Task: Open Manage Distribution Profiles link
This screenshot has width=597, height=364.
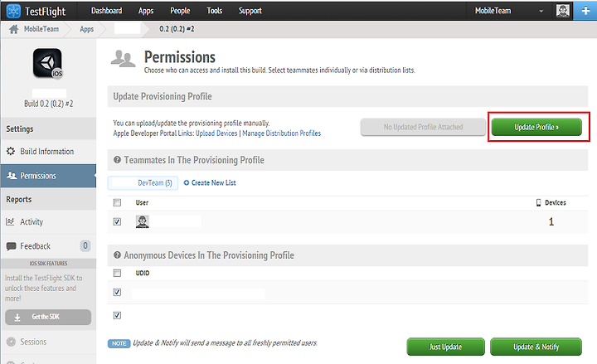Action: click(282, 133)
